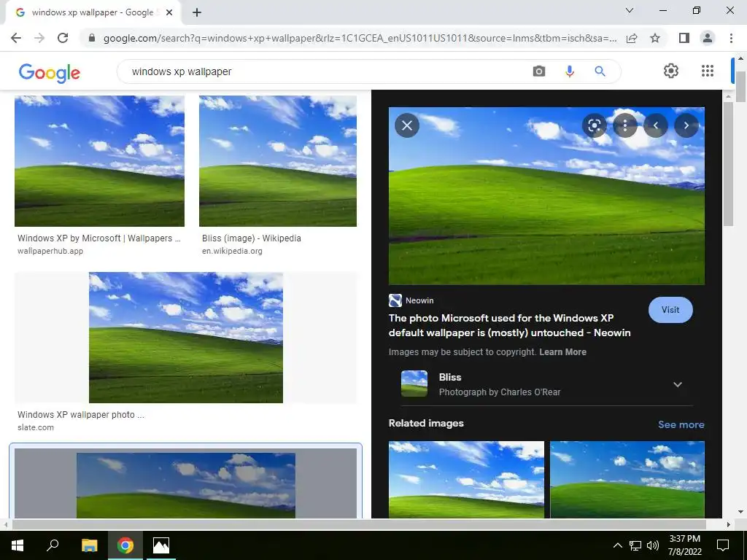
Task: Open a new browser tab
Action: tap(197, 13)
